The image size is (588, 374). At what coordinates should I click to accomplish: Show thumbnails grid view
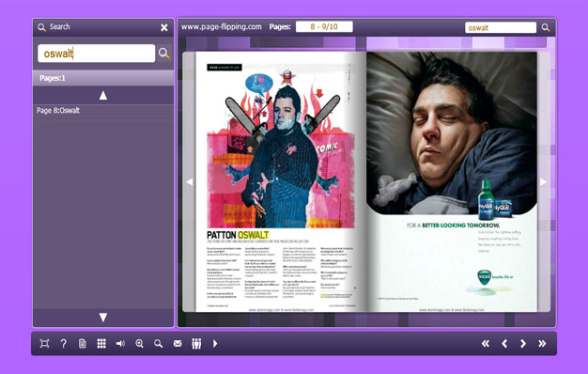tap(101, 343)
